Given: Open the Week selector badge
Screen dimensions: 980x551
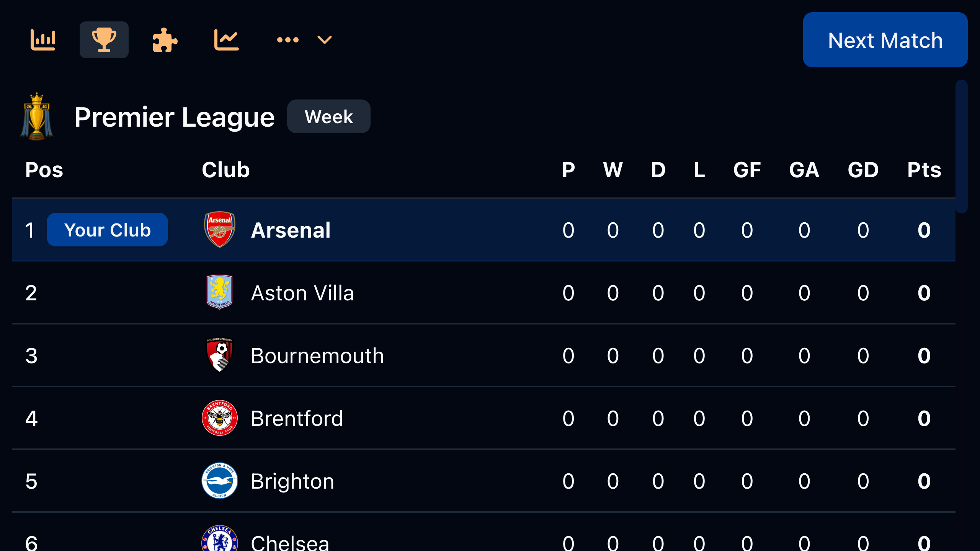Looking at the screenshot, I should 328,116.
